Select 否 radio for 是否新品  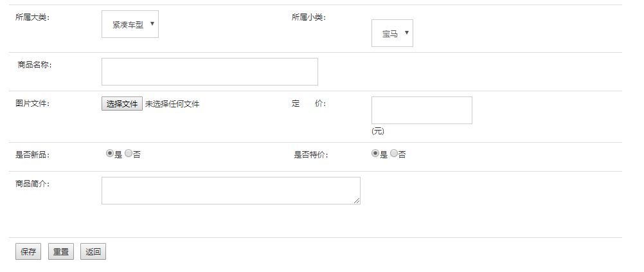[x=129, y=154]
